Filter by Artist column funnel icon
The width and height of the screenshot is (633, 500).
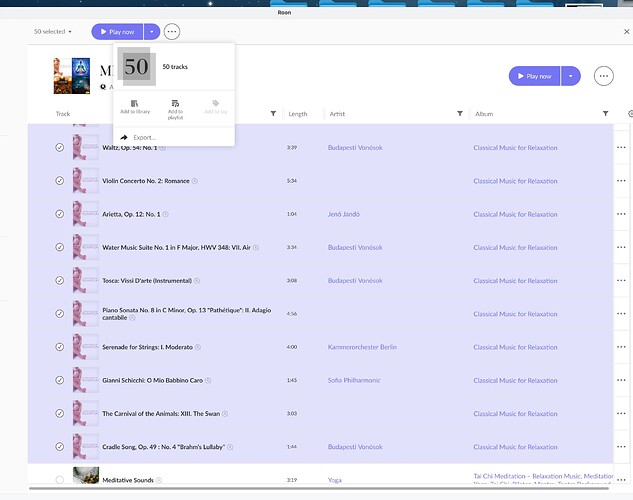point(460,114)
